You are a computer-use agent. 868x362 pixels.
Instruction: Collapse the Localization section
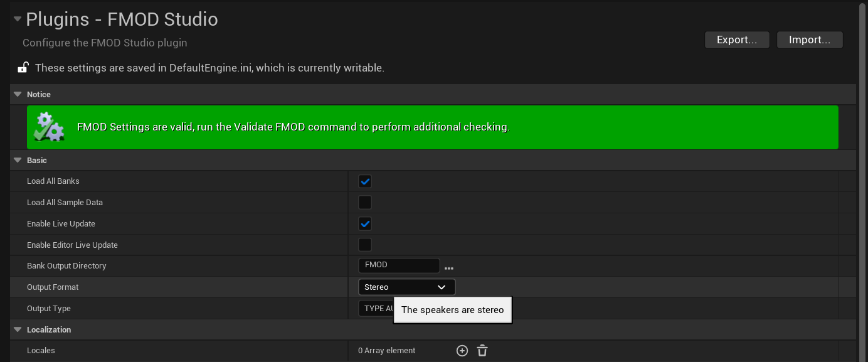point(18,329)
